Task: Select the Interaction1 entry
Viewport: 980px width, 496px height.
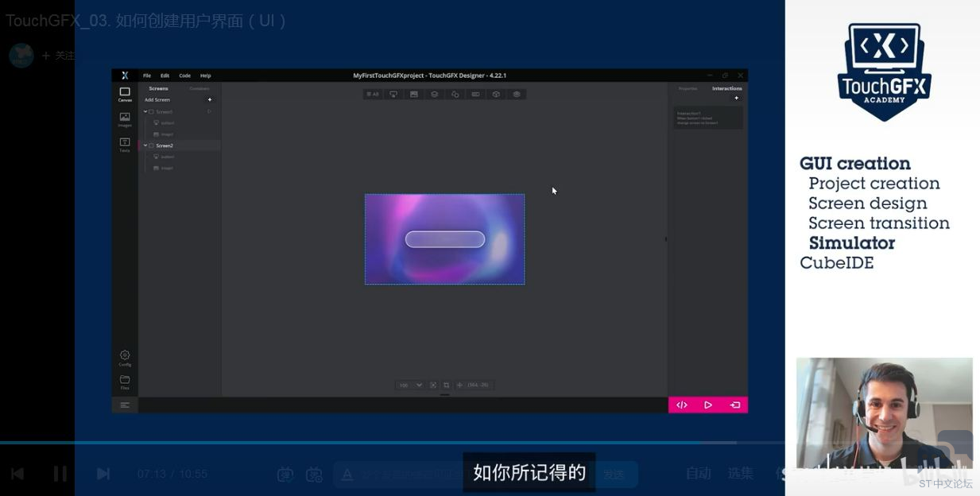Action: click(x=707, y=118)
